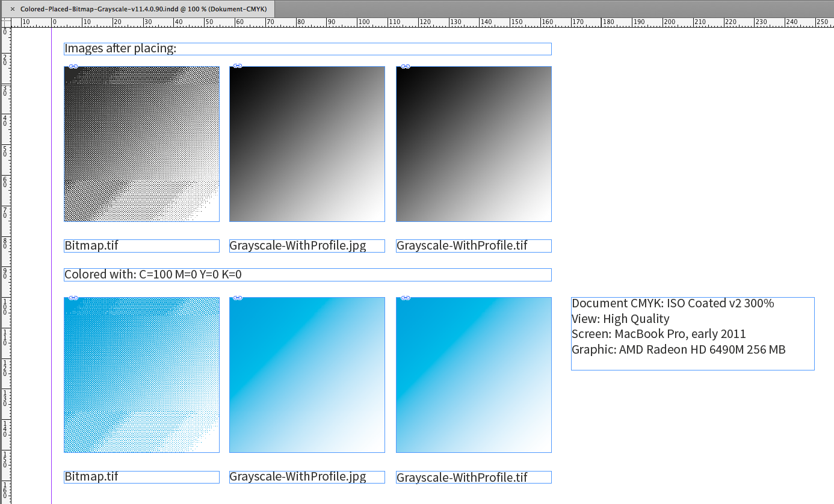Click the link badge on the cyan-gradient JPG image

point(238,298)
